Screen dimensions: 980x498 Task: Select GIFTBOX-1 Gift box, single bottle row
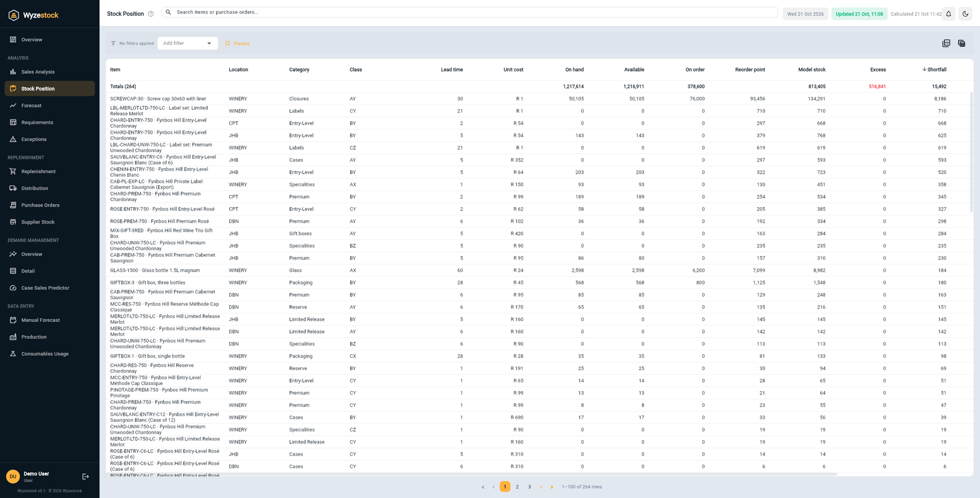point(538,356)
